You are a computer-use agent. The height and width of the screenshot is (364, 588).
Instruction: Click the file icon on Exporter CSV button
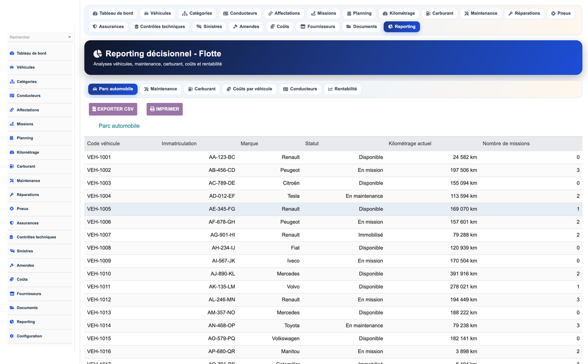click(x=94, y=109)
